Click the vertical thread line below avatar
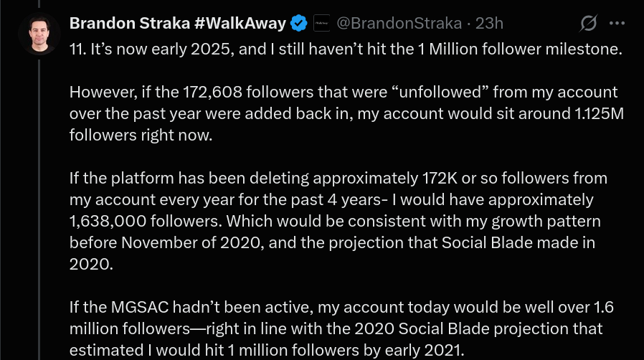 (x=39, y=209)
